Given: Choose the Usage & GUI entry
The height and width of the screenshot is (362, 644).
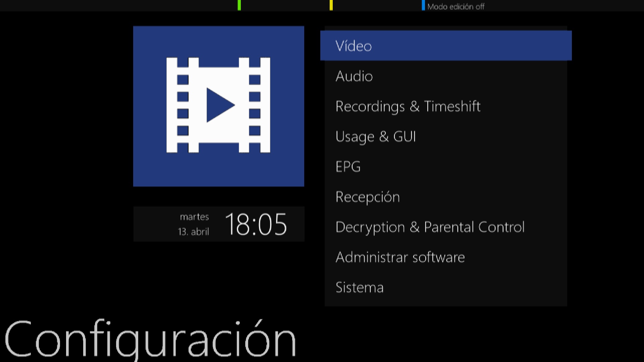Looking at the screenshot, I should [446, 136].
